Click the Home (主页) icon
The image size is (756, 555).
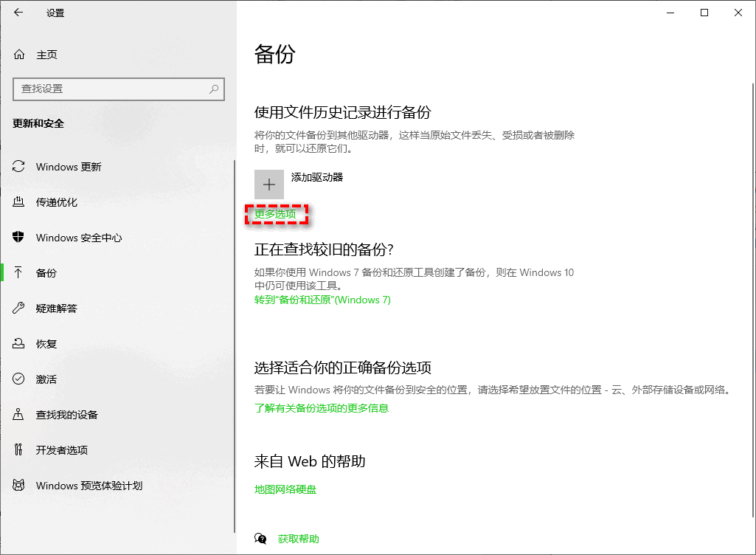(x=20, y=55)
